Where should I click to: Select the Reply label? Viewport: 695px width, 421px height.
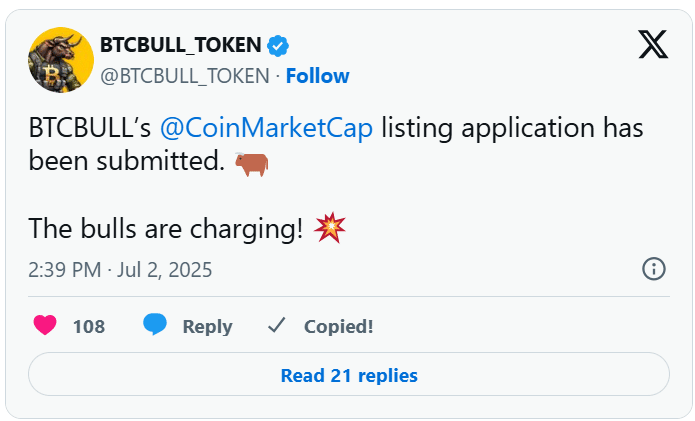point(207,327)
